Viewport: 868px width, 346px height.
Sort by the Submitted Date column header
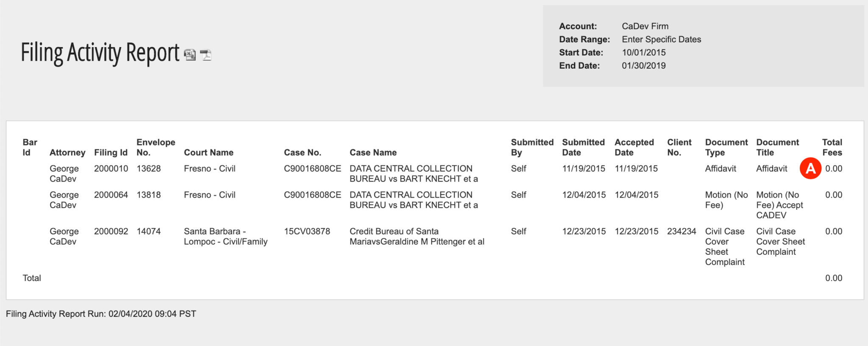click(583, 147)
